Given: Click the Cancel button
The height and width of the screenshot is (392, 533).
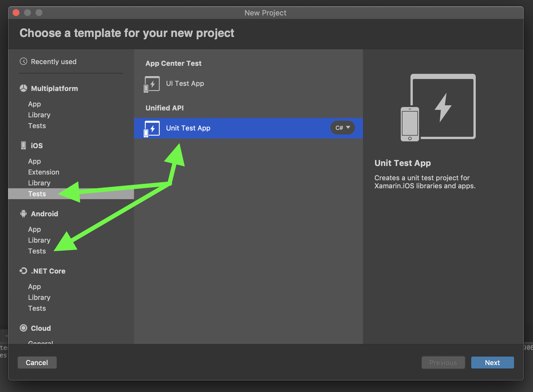Looking at the screenshot, I should pyautogui.click(x=37, y=363).
